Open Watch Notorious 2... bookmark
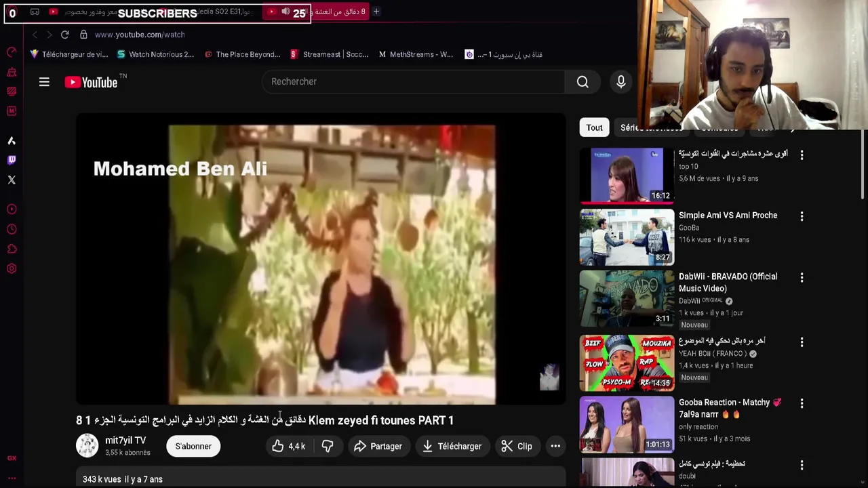The image size is (868, 488). [155, 54]
